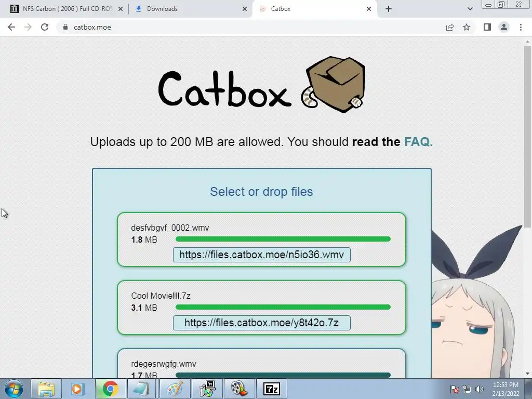Share this page via the share icon
Image resolution: width=532 pixels, height=399 pixels.
coord(450,27)
